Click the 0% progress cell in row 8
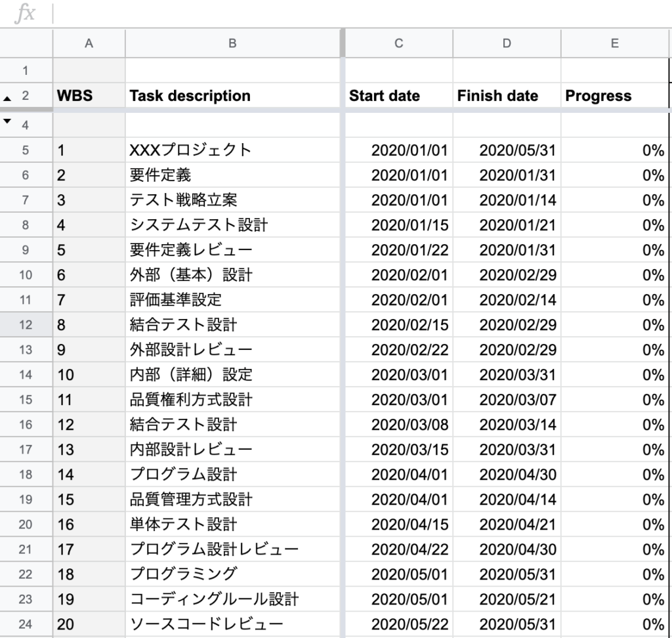Screen dimensions: 672x638 coord(614,224)
